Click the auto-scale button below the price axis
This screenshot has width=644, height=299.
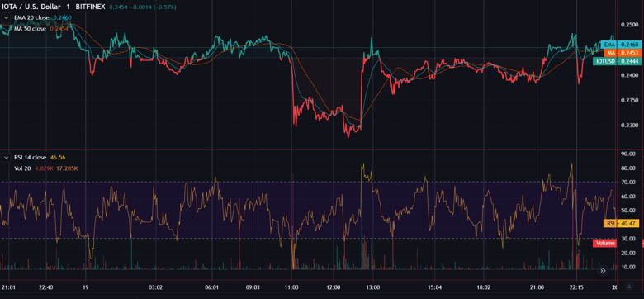tap(629, 287)
